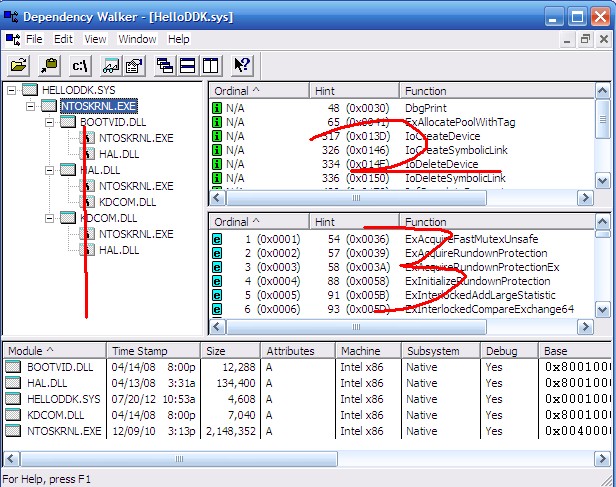Open the View menu
Screen dimensions: 616x487
pyautogui.click(x=95, y=39)
